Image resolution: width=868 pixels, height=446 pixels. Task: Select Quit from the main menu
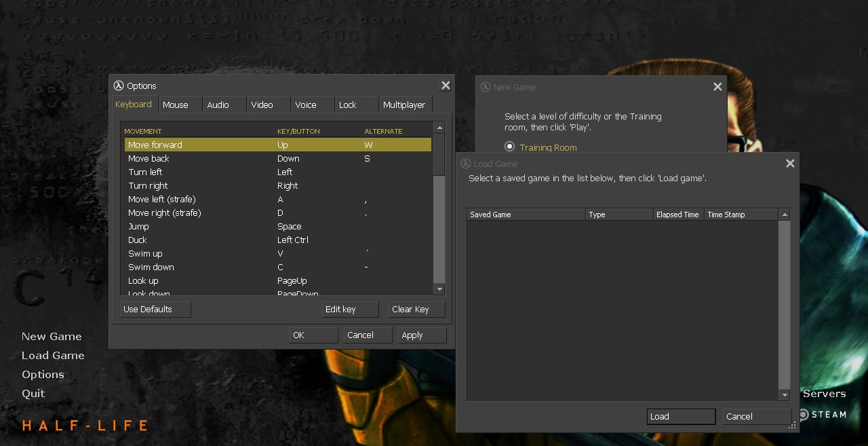[x=33, y=393]
